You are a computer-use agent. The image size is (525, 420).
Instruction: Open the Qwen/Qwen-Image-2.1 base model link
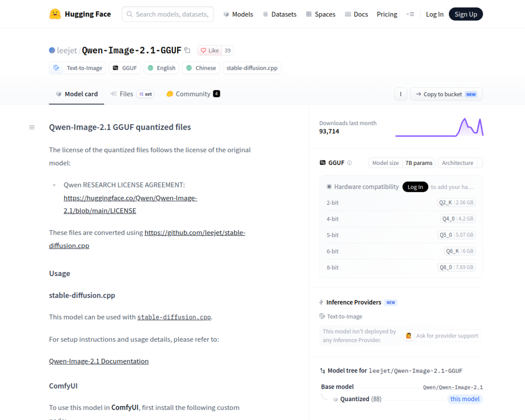[x=453, y=387]
